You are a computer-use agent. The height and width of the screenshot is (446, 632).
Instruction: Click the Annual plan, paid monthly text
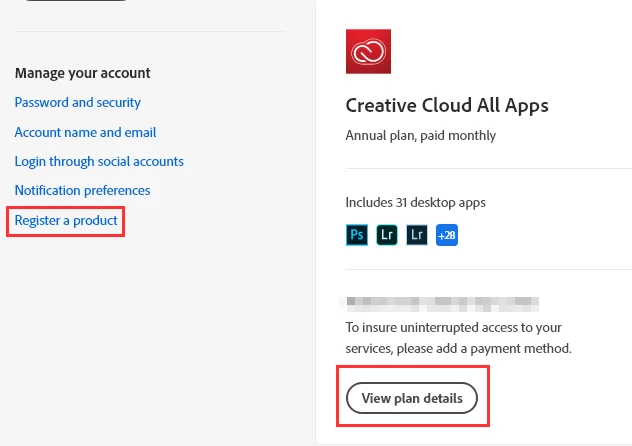420,135
